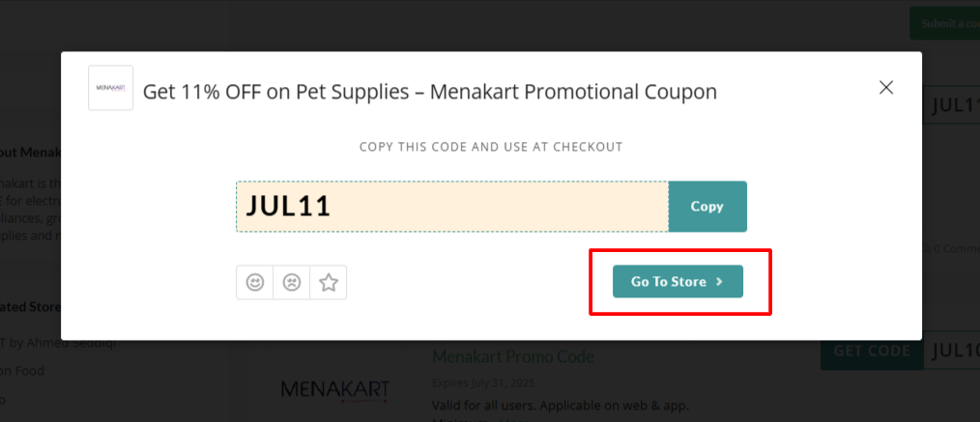Click the 0 Comments link

click(x=952, y=249)
